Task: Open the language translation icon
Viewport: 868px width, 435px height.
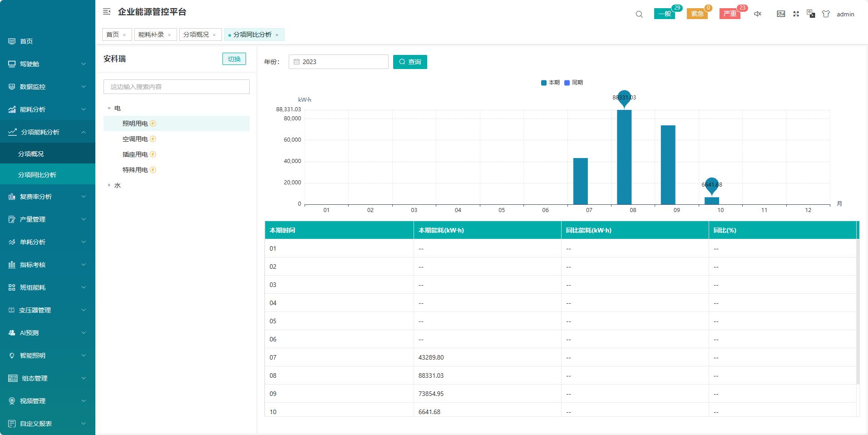Action: point(811,14)
